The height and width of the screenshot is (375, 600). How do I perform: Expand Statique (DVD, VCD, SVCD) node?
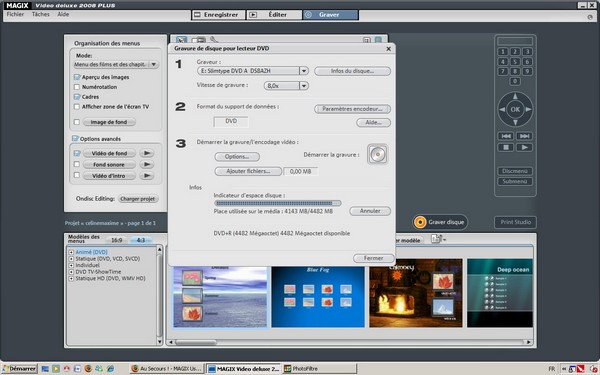pyautogui.click(x=71, y=259)
